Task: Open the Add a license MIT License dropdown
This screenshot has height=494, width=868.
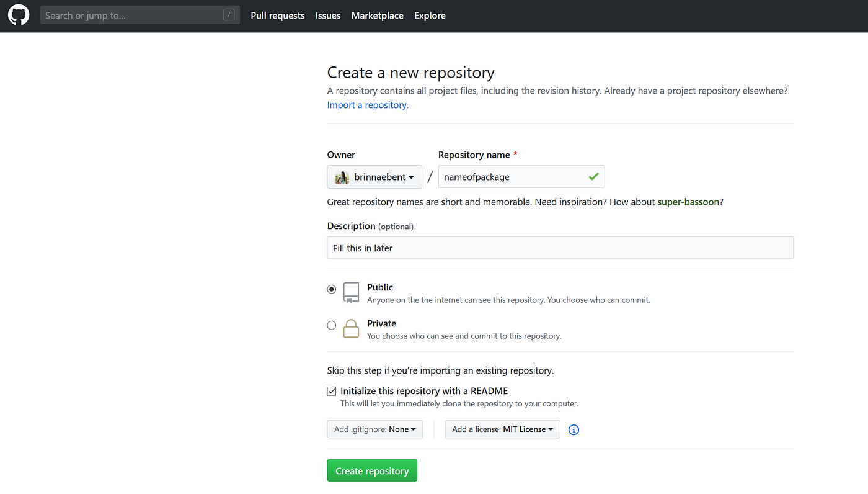Action: (502, 429)
